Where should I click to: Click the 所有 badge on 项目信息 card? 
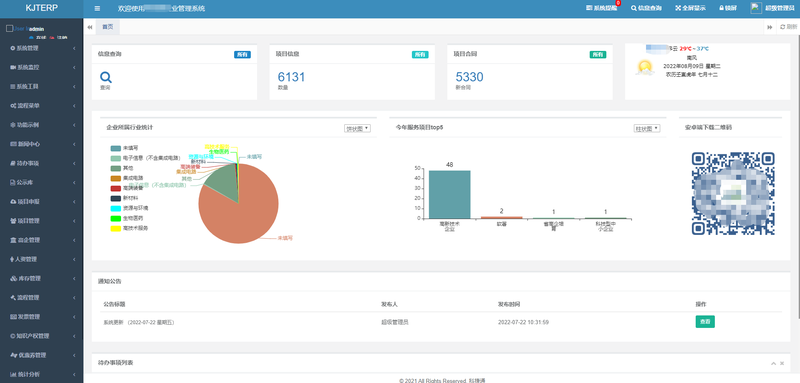point(420,55)
